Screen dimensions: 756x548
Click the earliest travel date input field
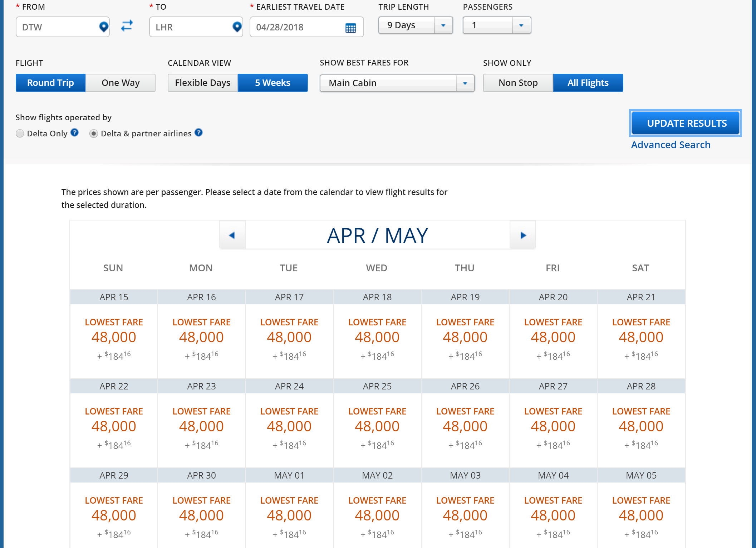point(297,27)
